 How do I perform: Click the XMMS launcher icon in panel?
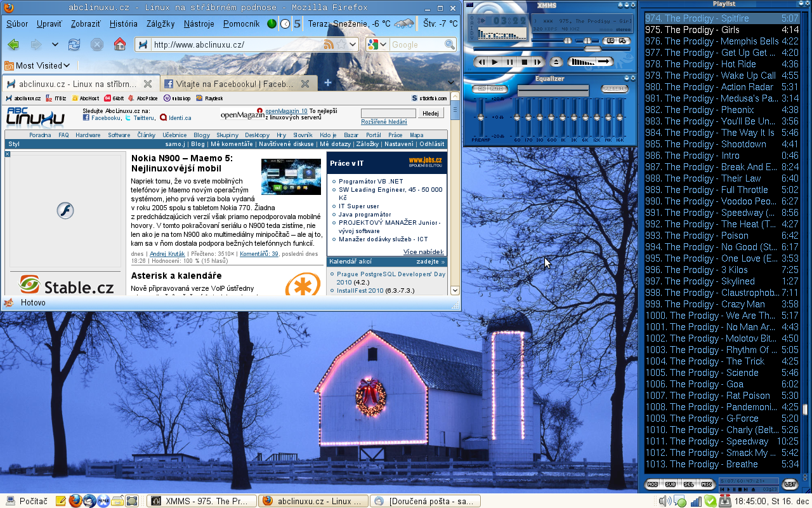point(103,501)
